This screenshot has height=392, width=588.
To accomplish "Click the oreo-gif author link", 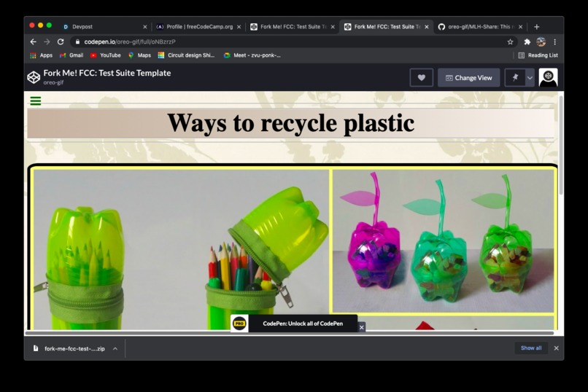I will click(53, 82).
